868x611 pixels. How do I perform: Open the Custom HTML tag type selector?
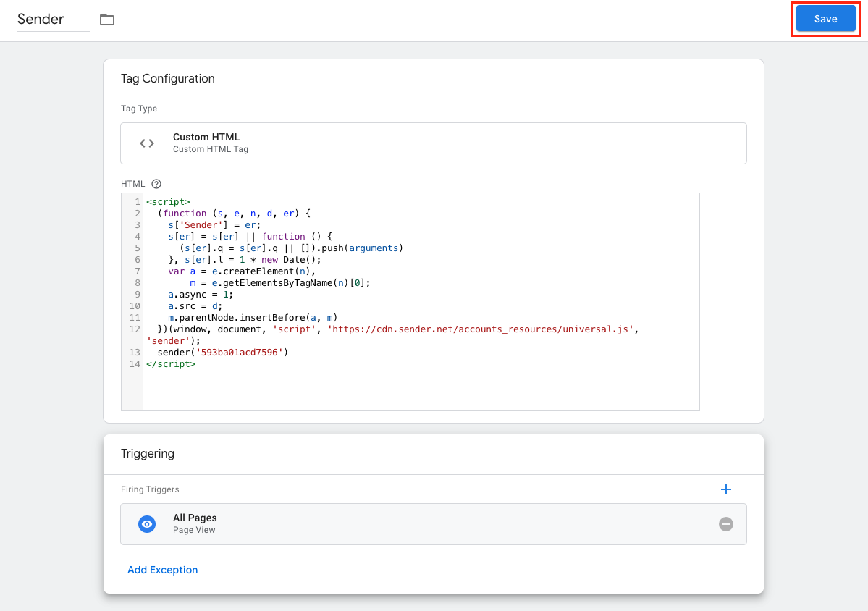(433, 143)
